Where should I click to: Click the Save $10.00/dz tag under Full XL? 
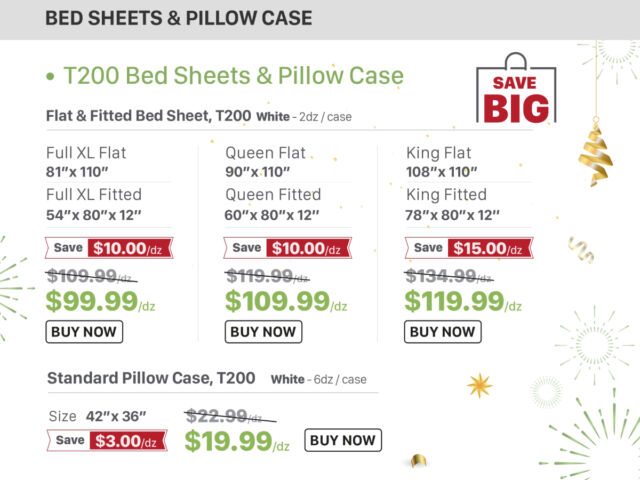108,248
